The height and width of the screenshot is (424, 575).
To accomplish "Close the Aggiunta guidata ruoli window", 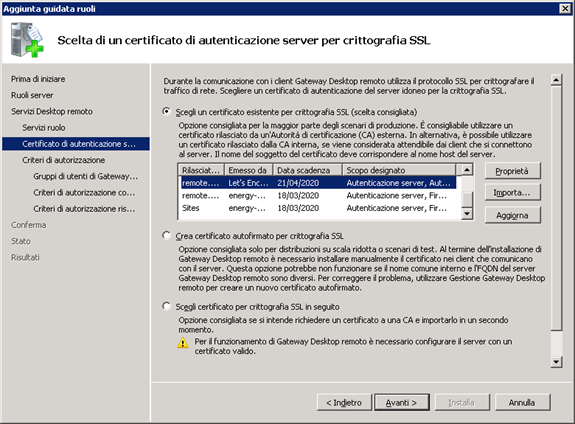I will 565,8.
